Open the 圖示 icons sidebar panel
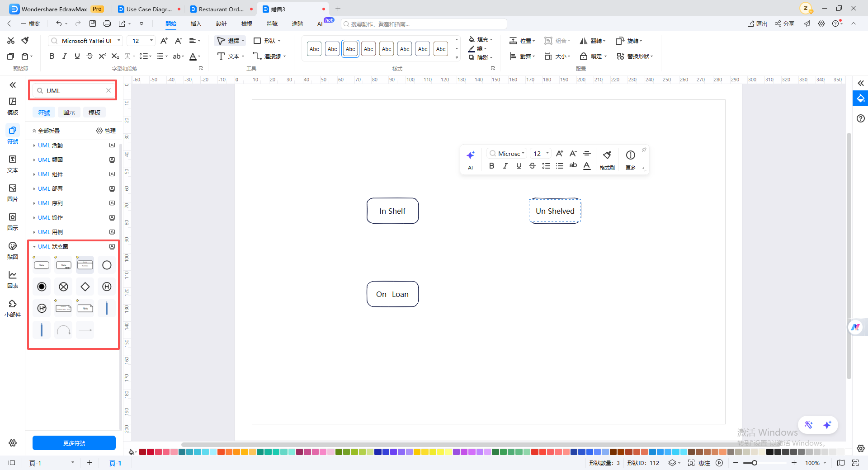Screen dimensions: 868x470 pyautogui.click(x=13, y=221)
